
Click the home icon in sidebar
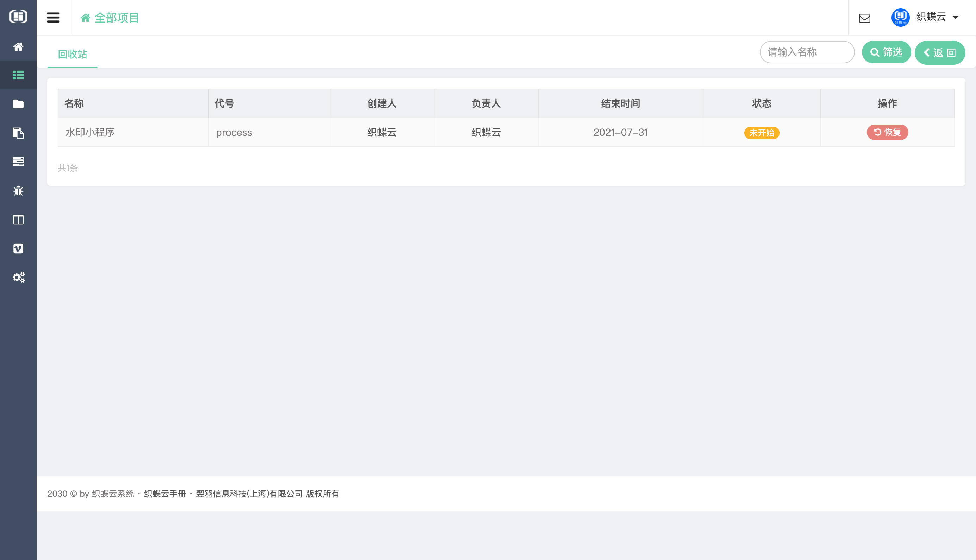pyautogui.click(x=18, y=46)
